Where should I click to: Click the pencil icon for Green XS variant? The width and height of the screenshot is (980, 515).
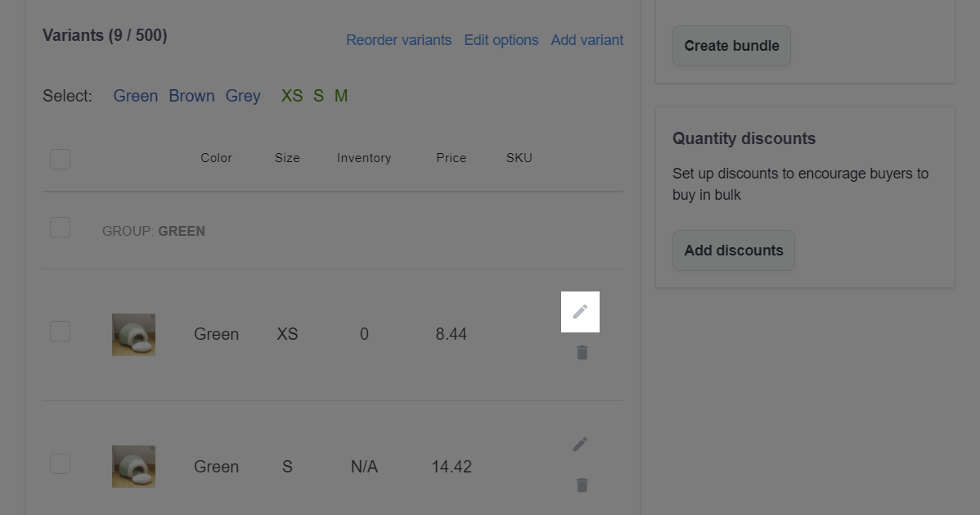(580, 312)
